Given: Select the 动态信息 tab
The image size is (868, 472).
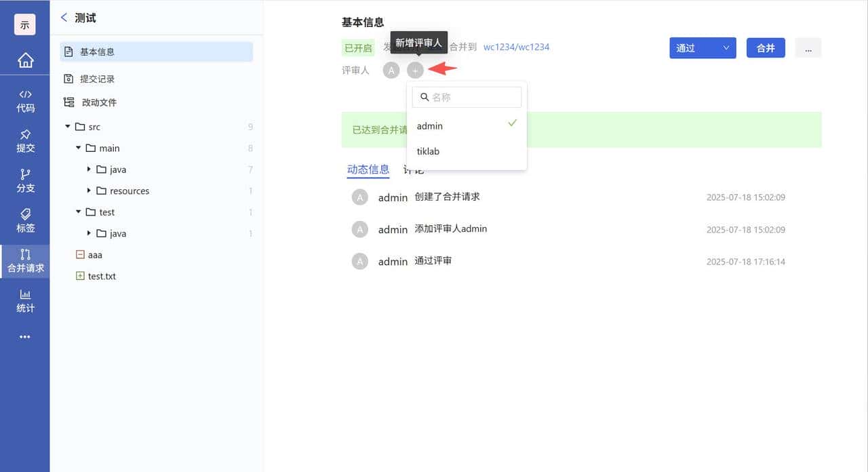Looking at the screenshot, I should (368, 170).
